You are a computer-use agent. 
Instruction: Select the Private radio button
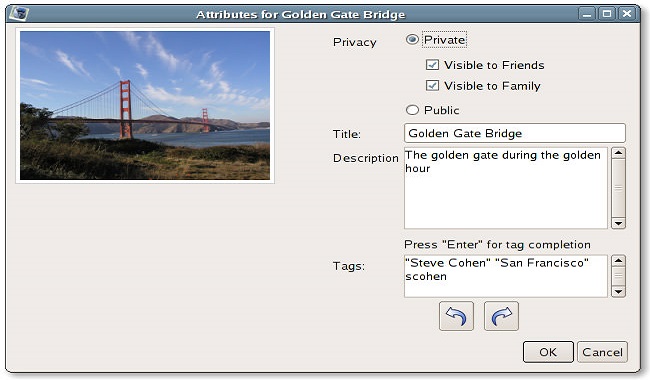point(412,40)
